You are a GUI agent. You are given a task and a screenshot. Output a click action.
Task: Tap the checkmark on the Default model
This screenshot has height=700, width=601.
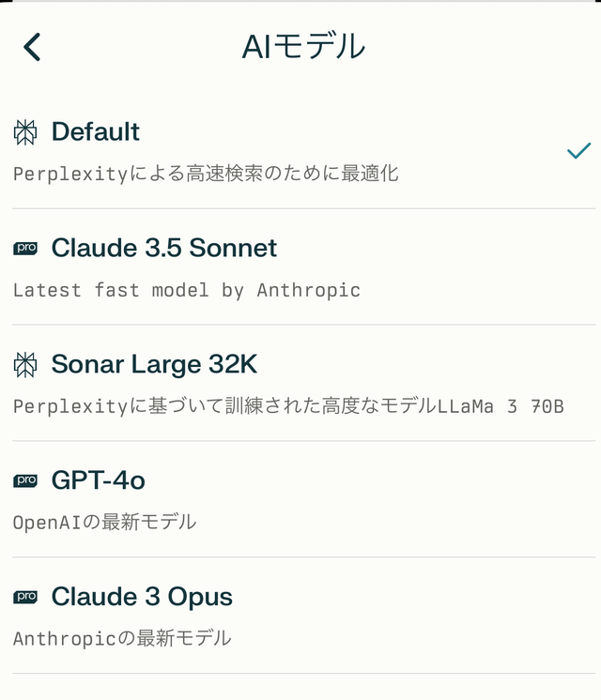coord(578,151)
